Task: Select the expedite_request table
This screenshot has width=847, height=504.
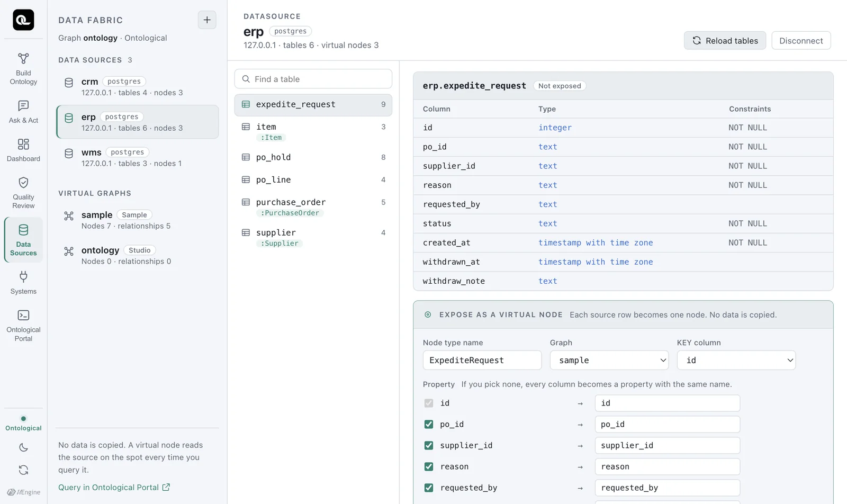Action: coord(313,105)
